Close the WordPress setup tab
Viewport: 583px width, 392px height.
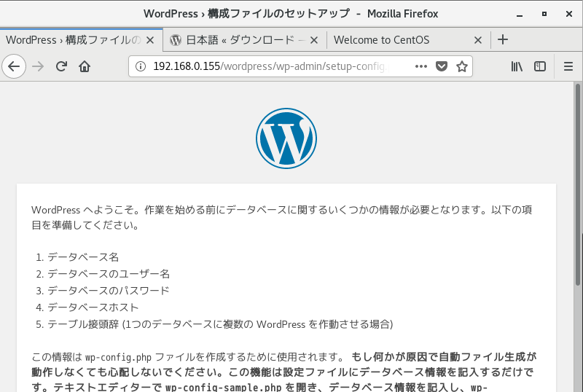click(150, 40)
